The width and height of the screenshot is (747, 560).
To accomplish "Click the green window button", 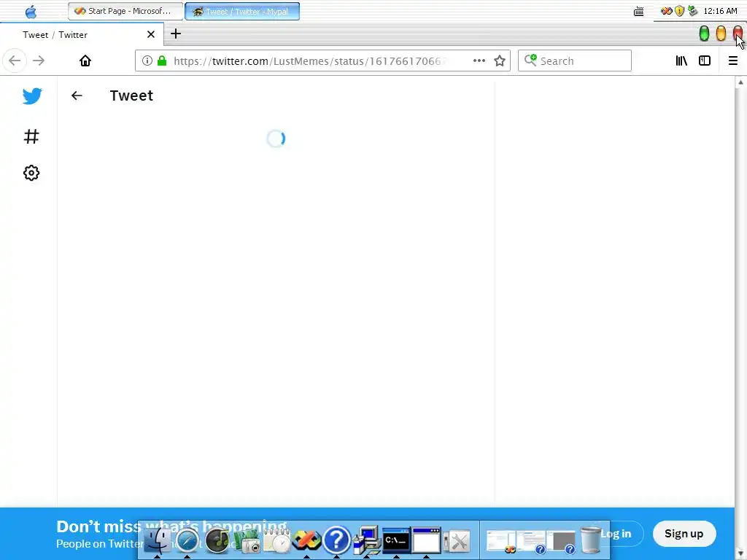I will click(704, 34).
